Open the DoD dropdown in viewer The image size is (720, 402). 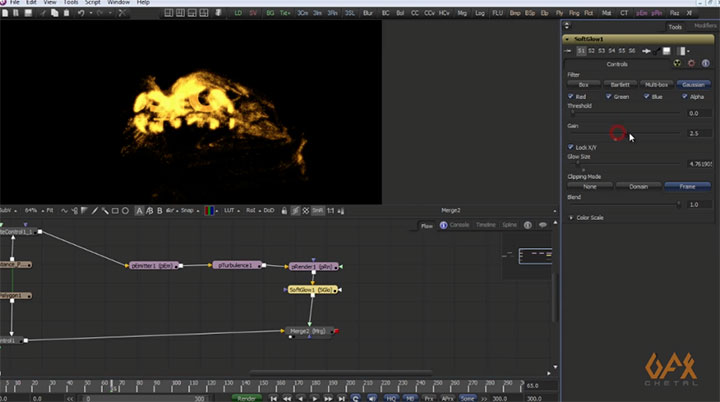click(269, 210)
